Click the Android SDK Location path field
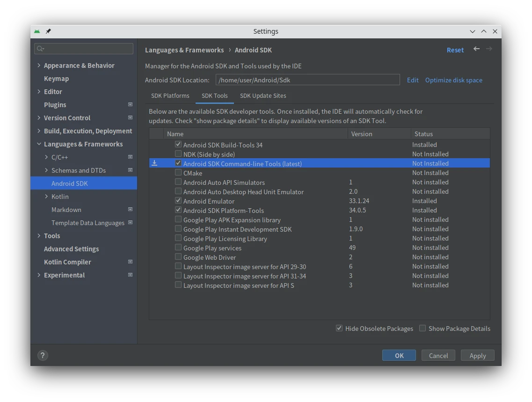Image resolution: width=532 pixels, height=402 pixels. pyautogui.click(x=307, y=80)
